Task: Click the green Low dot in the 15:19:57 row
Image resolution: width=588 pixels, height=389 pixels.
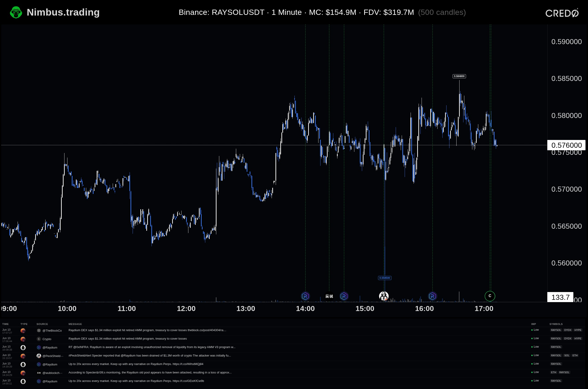Action: pos(532,356)
